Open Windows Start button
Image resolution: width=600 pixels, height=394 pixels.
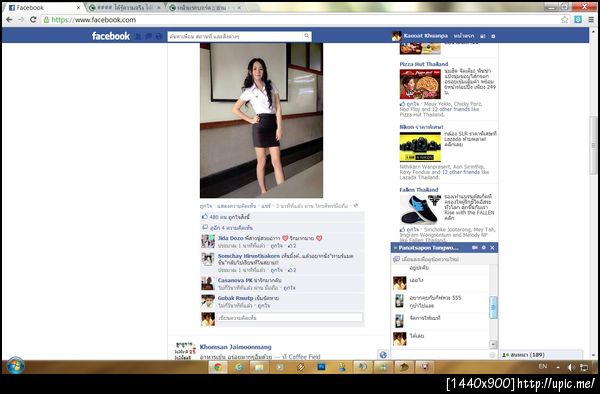15,366
